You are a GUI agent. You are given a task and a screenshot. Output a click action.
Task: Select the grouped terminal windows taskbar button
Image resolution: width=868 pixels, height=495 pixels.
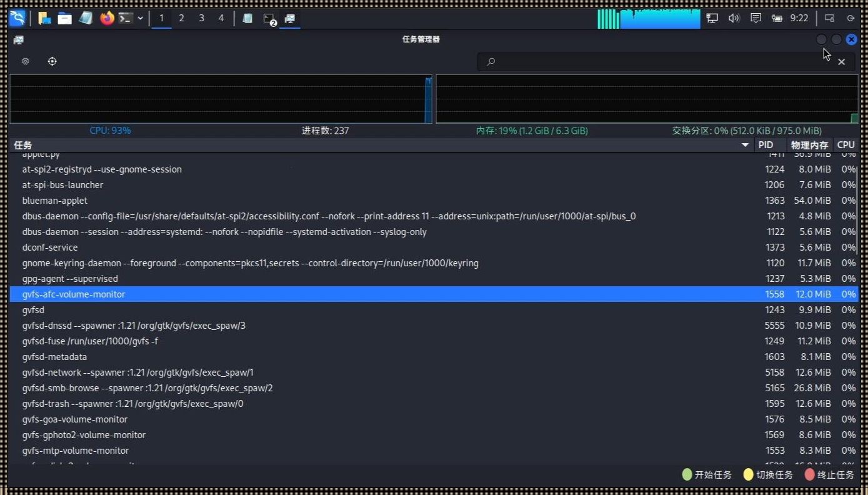pyautogui.click(x=269, y=19)
